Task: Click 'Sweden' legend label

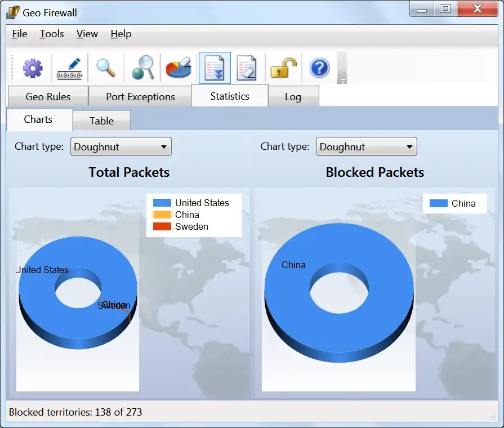Action: pos(191,226)
